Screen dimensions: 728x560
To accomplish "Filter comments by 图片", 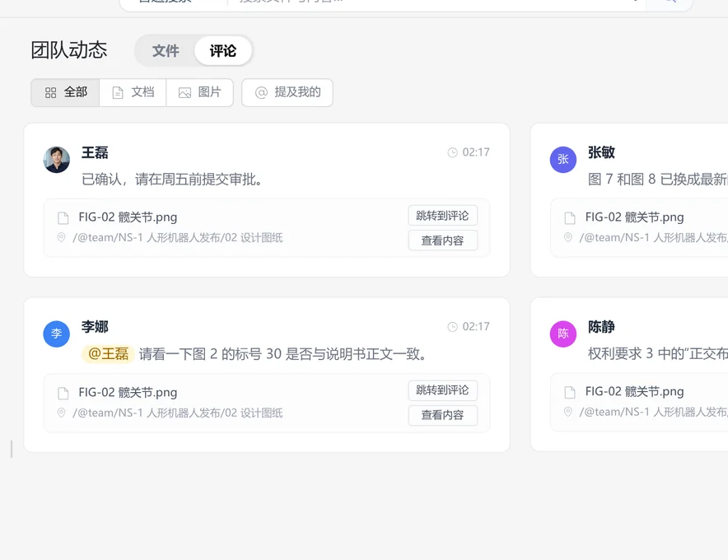I will (199, 92).
